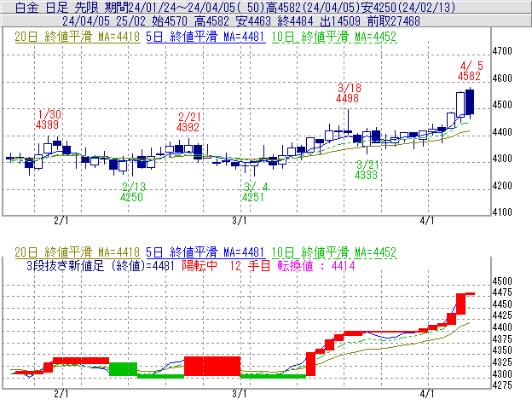Click the 3/4 4251 low label
Image resolution: width=532 pixels, height=405 pixels.
click(254, 192)
